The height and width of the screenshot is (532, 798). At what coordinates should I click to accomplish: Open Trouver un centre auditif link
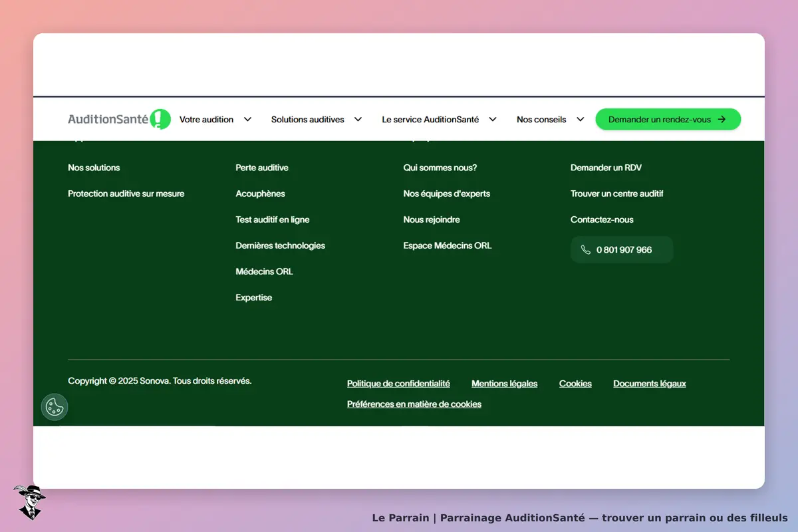(617, 194)
